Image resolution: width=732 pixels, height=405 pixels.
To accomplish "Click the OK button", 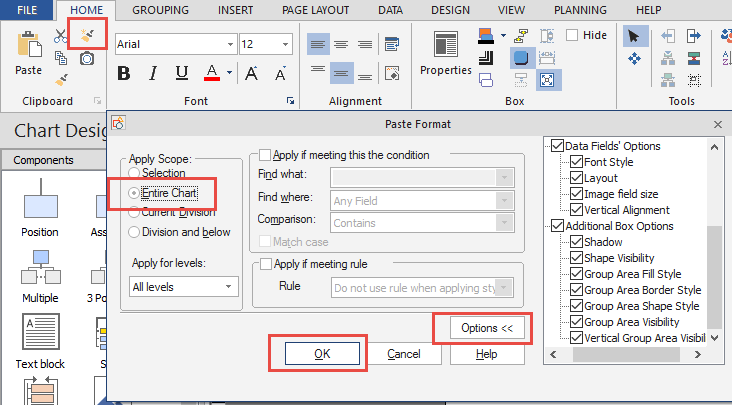I will point(322,354).
